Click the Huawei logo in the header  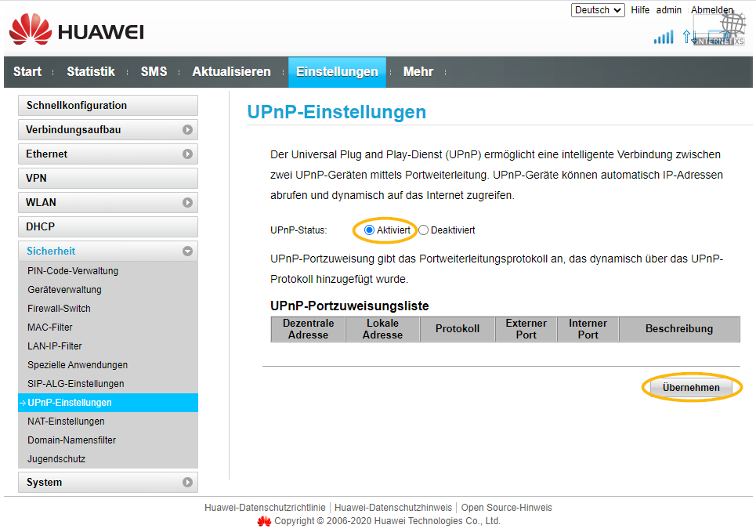pos(76,31)
